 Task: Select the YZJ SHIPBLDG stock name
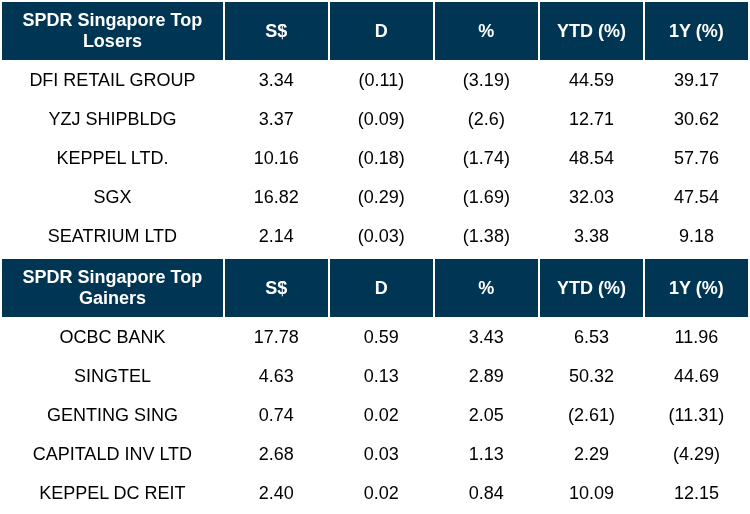112,119
